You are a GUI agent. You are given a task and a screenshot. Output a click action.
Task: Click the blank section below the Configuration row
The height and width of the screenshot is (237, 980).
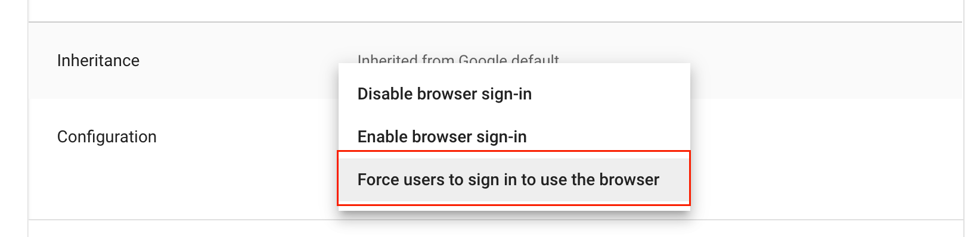pos(495,229)
